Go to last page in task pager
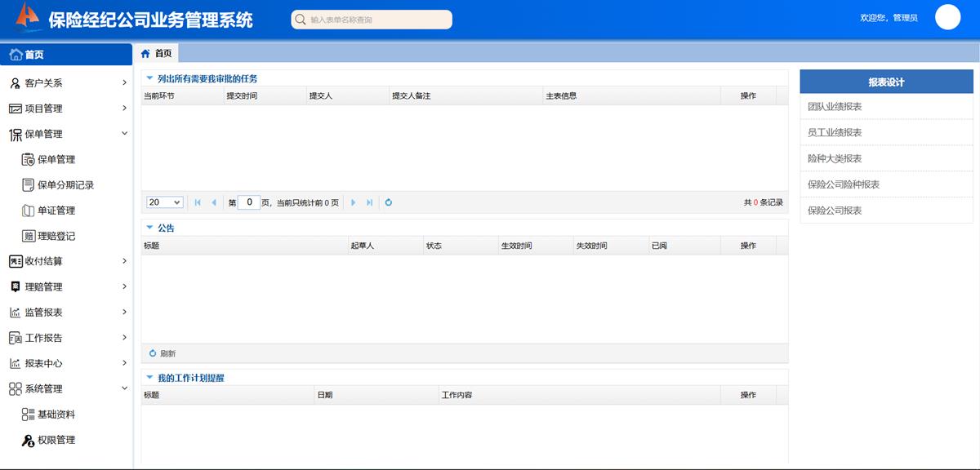Viewport: 980px width, 470px height. click(369, 202)
